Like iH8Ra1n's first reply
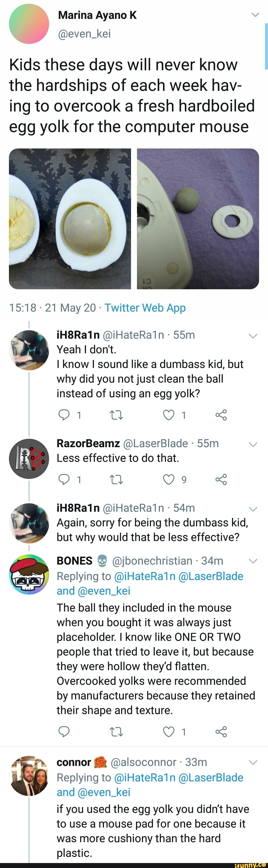 [168, 415]
